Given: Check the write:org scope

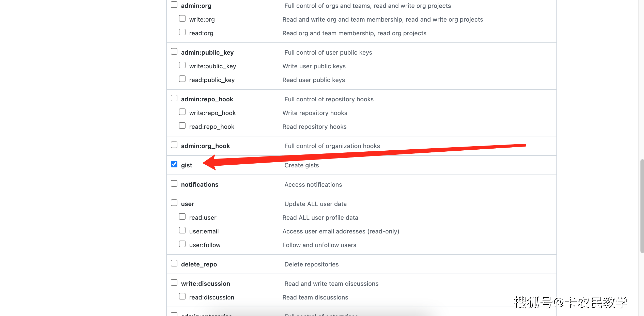Looking at the screenshot, I should pos(182,18).
